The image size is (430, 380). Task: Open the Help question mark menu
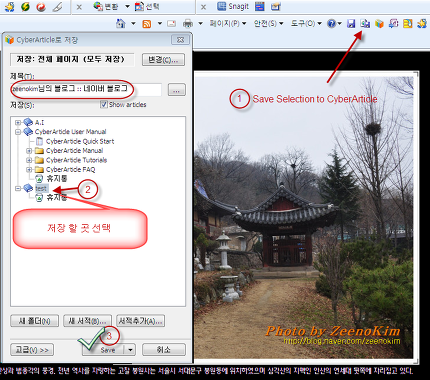point(334,23)
